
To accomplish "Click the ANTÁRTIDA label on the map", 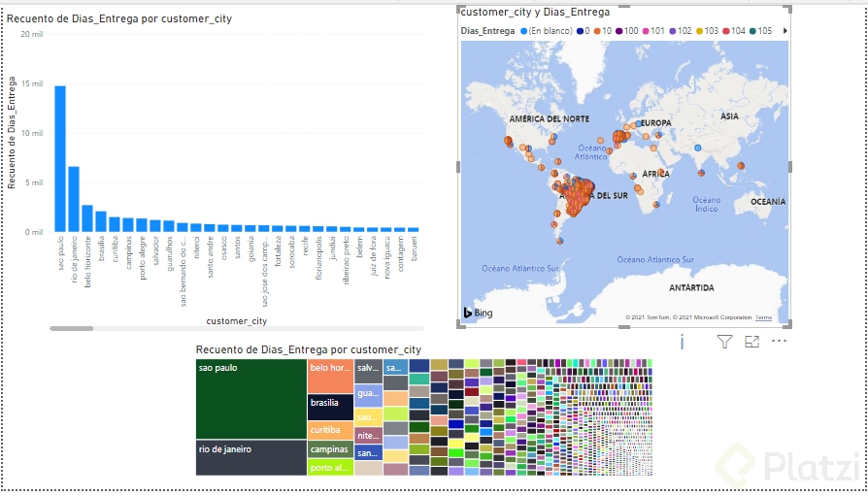I will [x=691, y=288].
